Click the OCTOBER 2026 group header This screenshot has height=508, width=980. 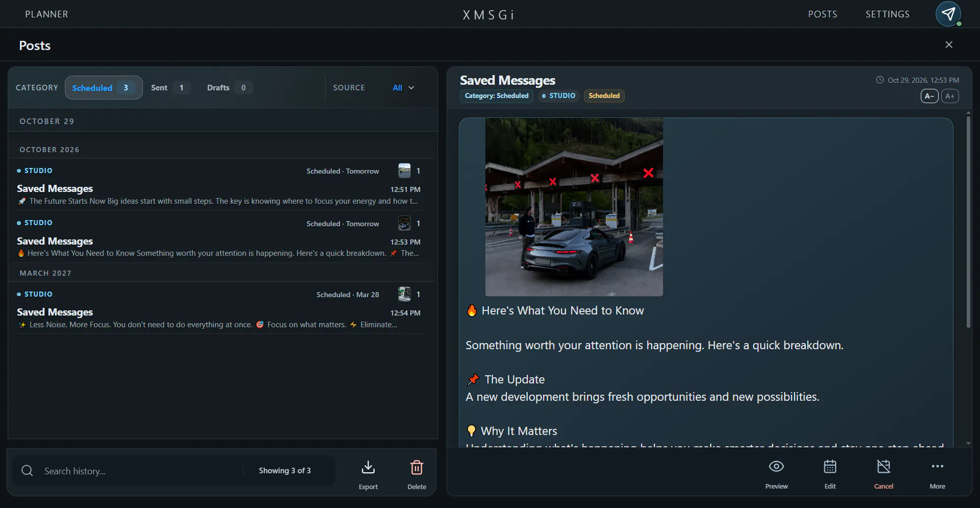coord(50,150)
